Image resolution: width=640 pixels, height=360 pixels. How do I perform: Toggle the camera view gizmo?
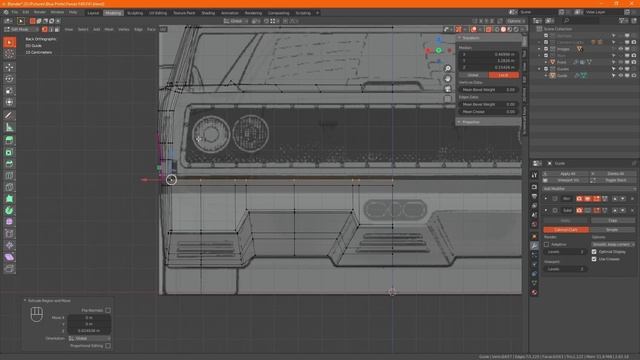448,89
